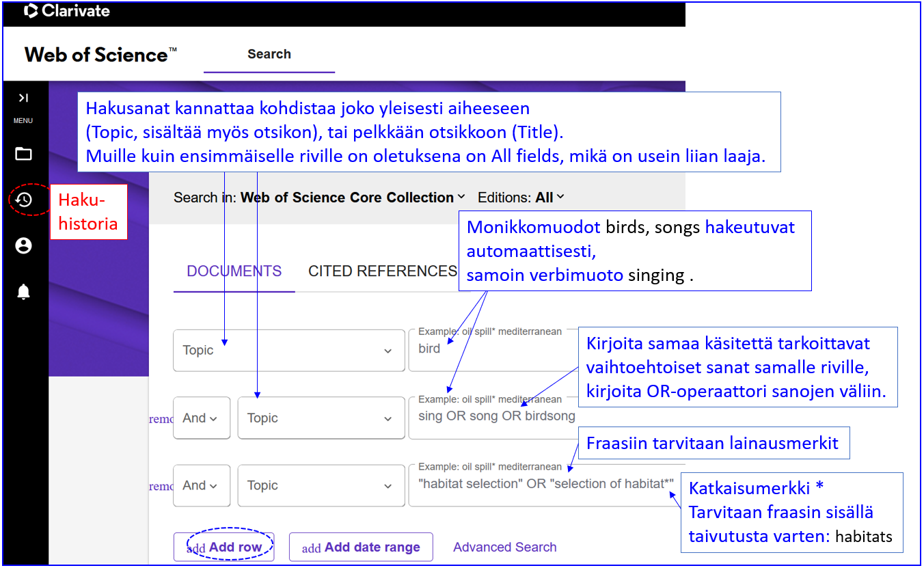Open the folder icon in sidebar
Image resolution: width=924 pixels, height=568 pixels.
click(x=23, y=154)
